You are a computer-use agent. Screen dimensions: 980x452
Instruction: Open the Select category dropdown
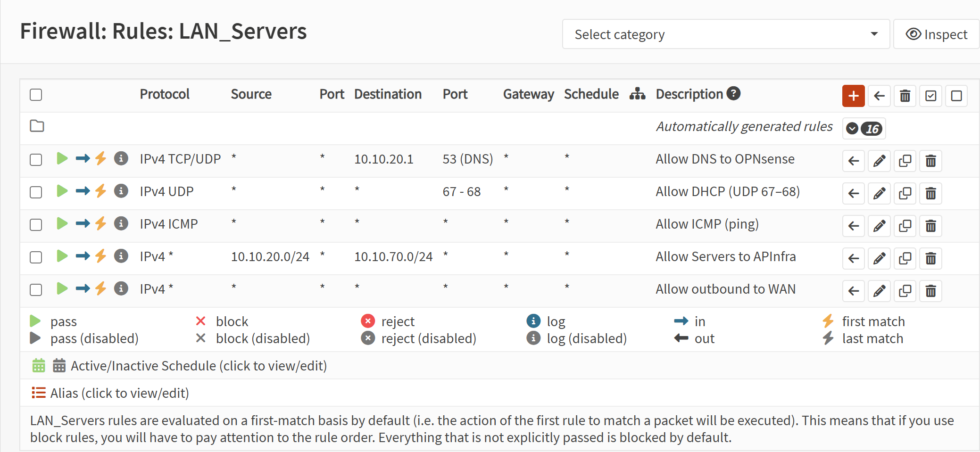(x=725, y=34)
